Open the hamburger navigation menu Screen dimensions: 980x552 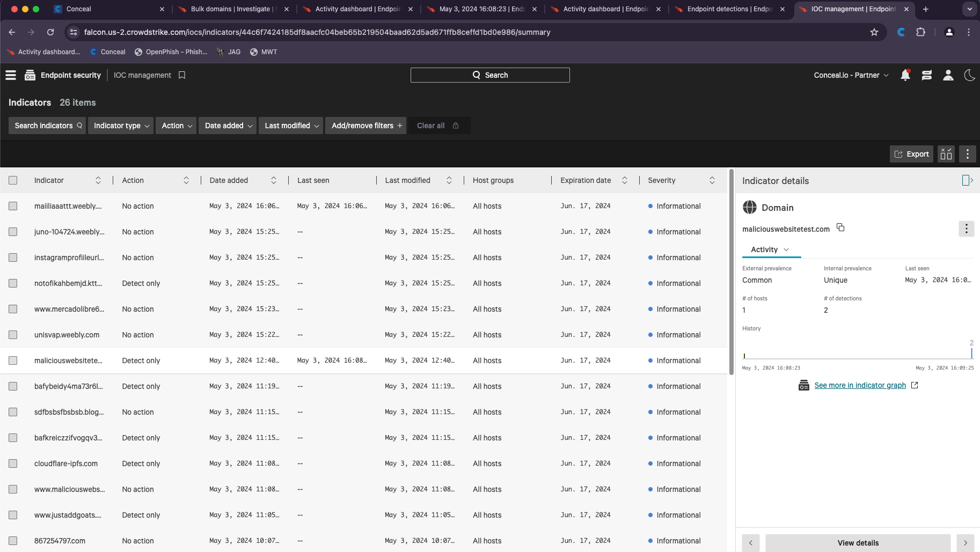pos(11,75)
